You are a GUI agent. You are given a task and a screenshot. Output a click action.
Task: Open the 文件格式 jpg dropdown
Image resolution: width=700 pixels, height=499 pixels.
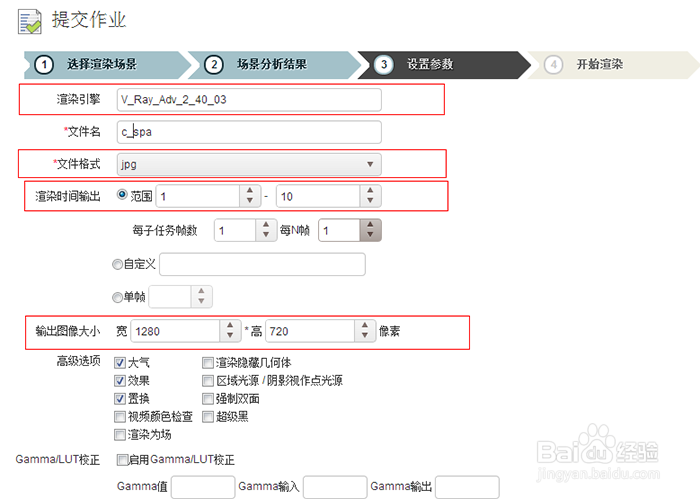click(249, 164)
